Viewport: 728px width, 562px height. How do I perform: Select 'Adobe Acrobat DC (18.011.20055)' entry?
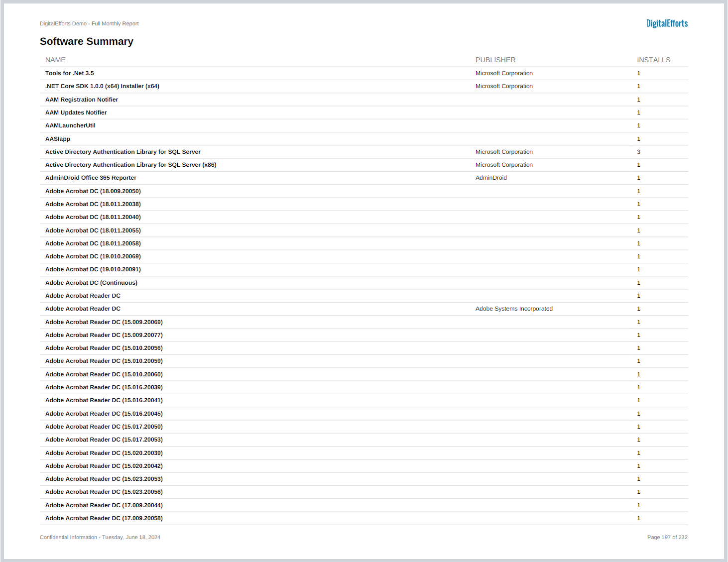click(93, 230)
